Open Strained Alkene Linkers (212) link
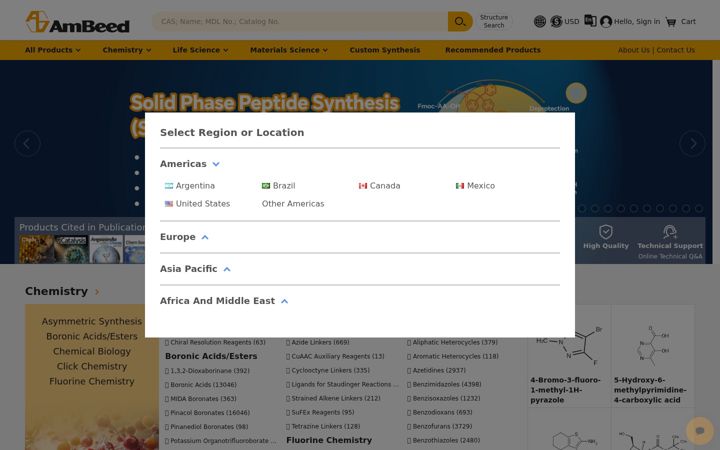720x450 pixels. [333, 399]
